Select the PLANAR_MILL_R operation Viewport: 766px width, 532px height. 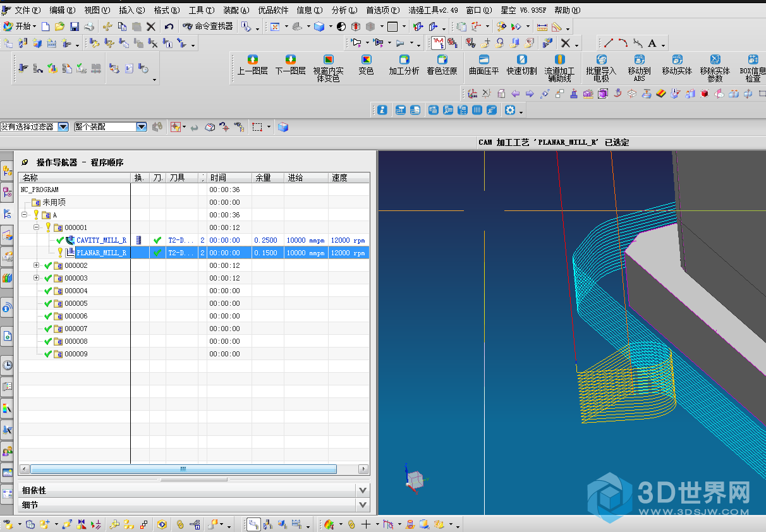101,253
